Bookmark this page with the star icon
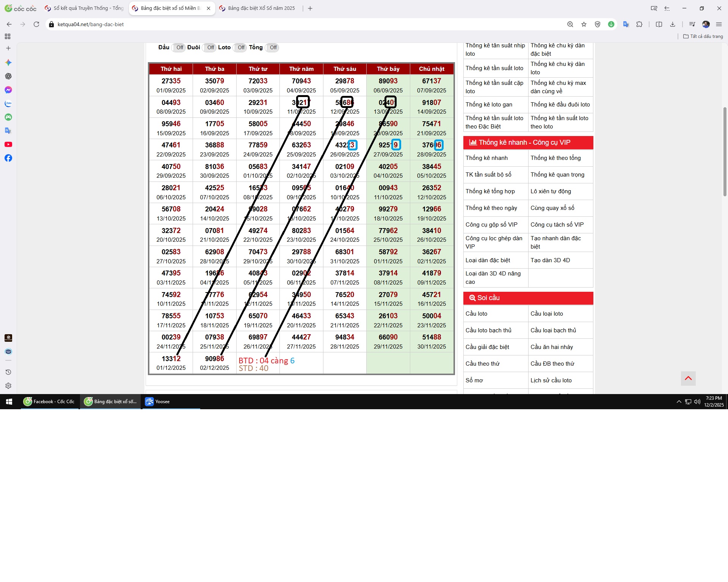The image size is (728, 582). (584, 24)
